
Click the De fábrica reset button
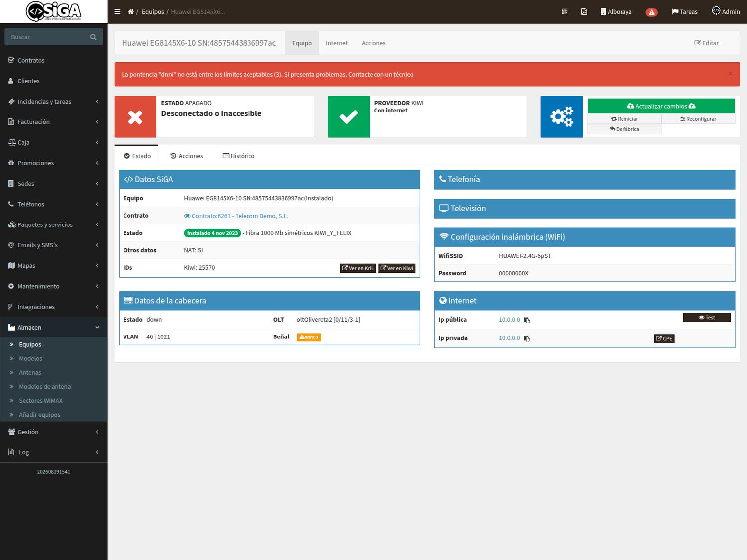[x=624, y=129]
